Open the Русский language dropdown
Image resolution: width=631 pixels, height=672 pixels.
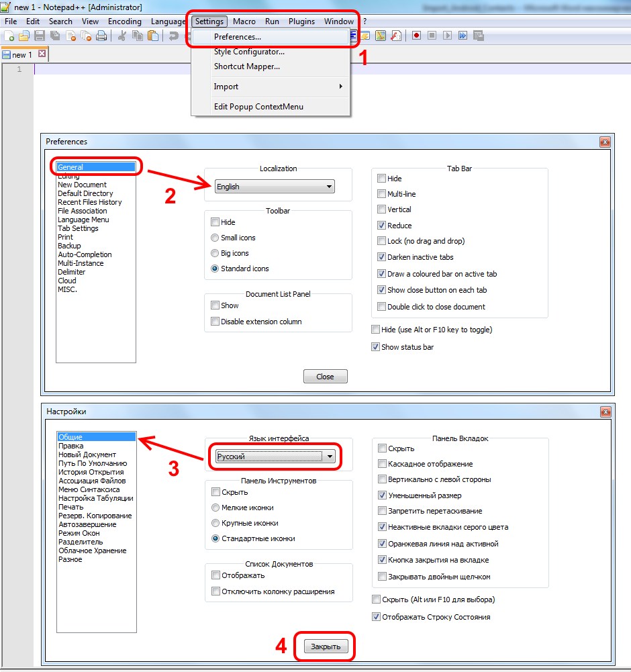pyautogui.click(x=275, y=457)
